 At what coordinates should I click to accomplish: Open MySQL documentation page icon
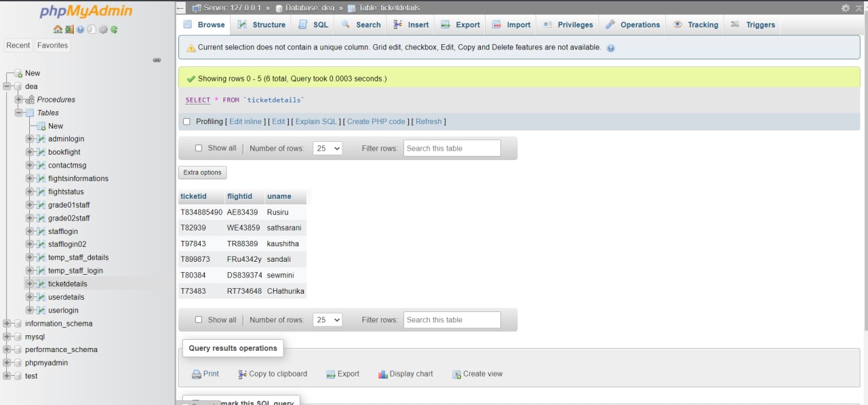pos(92,29)
